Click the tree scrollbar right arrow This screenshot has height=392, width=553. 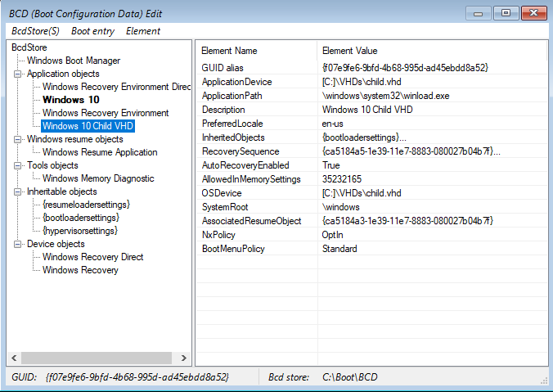(183, 358)
